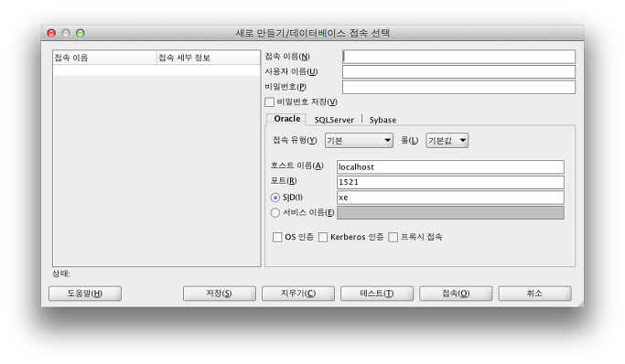
Task: Enable the Kerberos 인증 checkbox
Action: pos(323,238)
